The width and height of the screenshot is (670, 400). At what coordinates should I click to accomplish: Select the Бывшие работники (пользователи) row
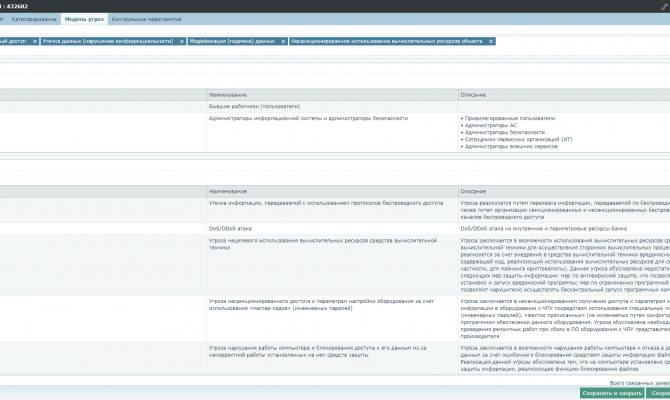coord(335,106)
